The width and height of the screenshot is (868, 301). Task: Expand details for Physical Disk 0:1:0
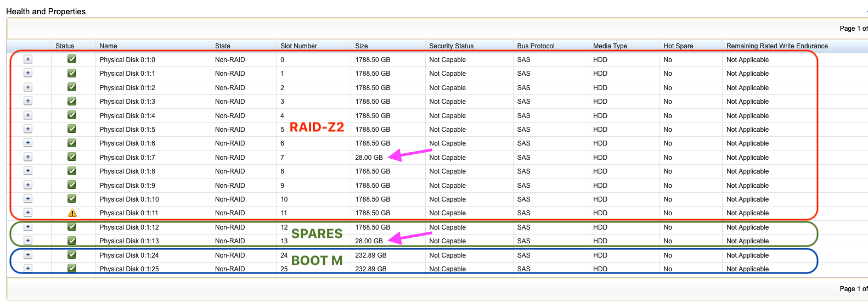(28, 59)
